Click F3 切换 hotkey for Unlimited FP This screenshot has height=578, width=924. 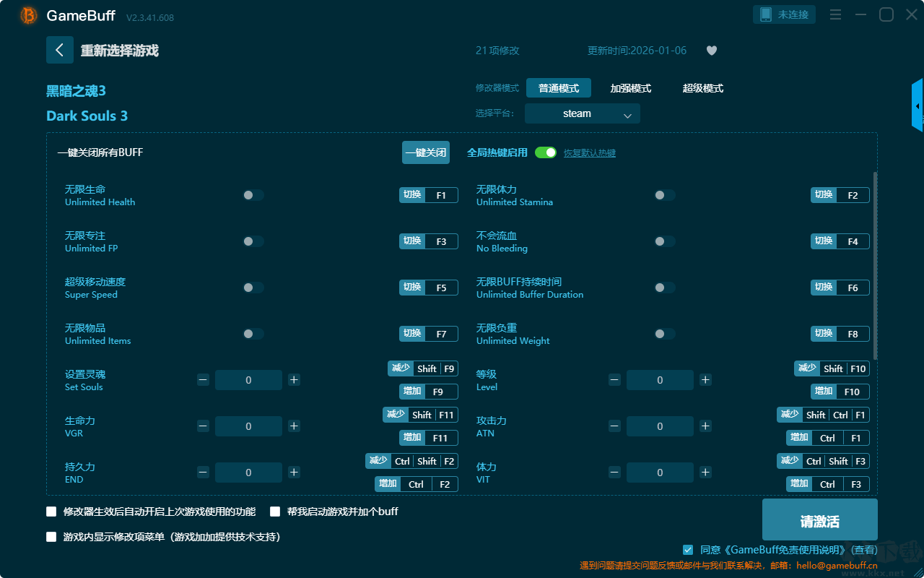click(x=429, y=241)
